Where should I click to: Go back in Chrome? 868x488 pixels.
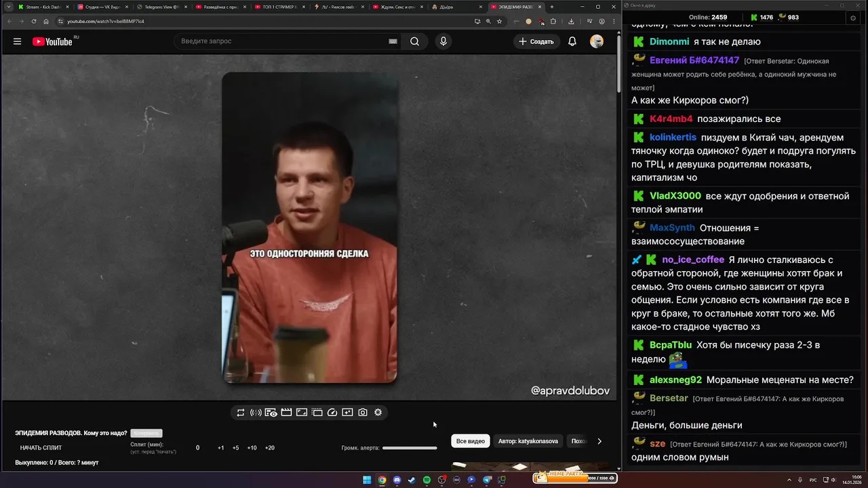[9, 21]
